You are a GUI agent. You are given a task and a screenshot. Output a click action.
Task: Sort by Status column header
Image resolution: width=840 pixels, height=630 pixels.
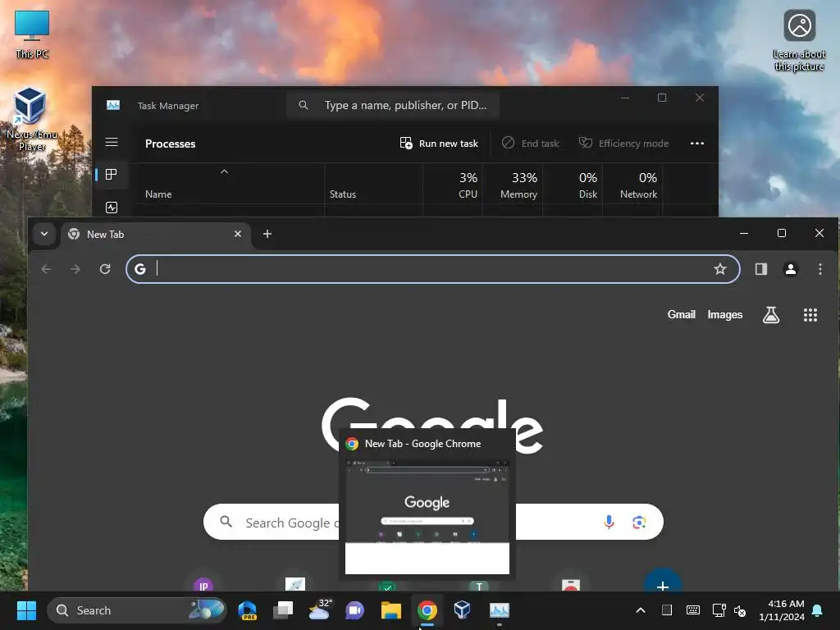pos(342,194)
